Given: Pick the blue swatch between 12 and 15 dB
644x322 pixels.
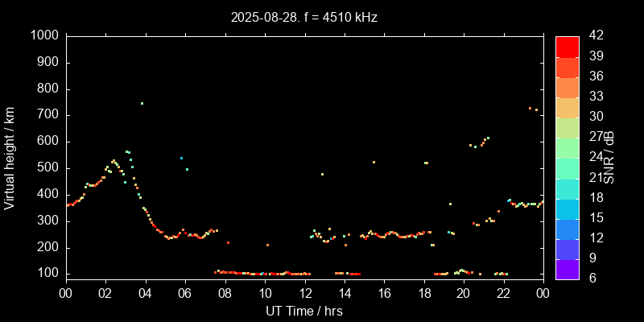Looking at the screenshot, I should coord(567,229).
